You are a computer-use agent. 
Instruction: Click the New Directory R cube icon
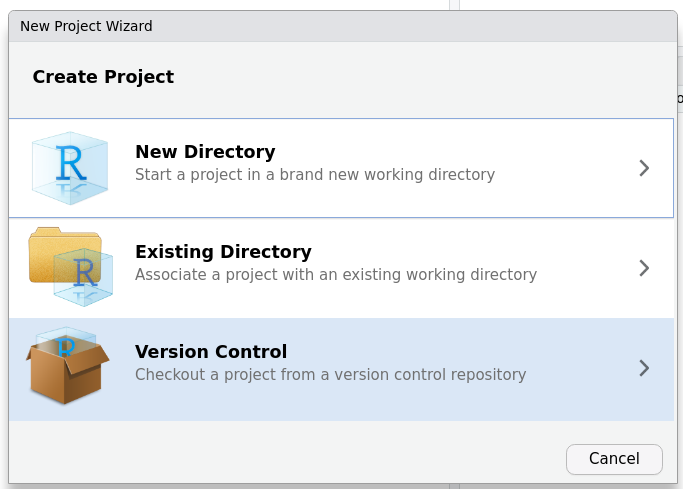coord(69,167)
